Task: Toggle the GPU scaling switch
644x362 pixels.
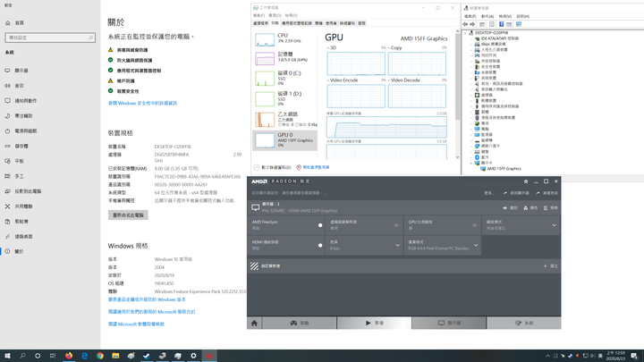Action: [475, 225]
